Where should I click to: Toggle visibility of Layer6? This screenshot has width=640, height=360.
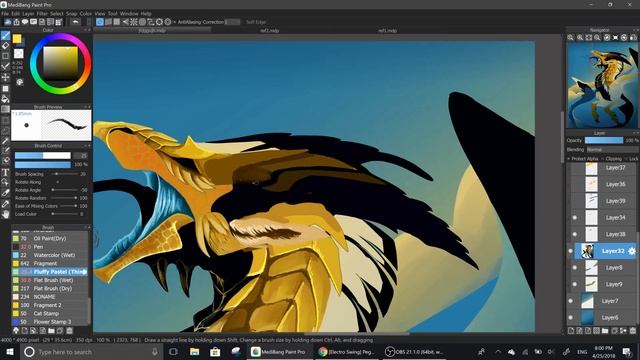click(x=571, y=318)
